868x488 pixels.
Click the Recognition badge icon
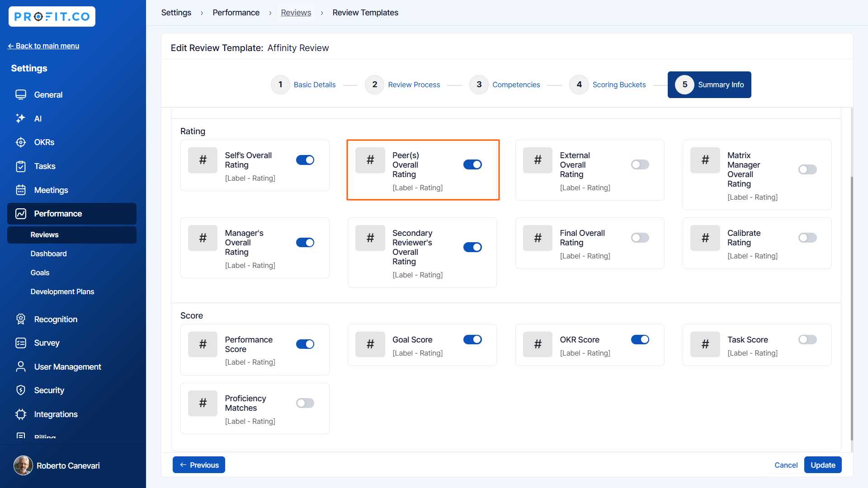pos(21,319)
